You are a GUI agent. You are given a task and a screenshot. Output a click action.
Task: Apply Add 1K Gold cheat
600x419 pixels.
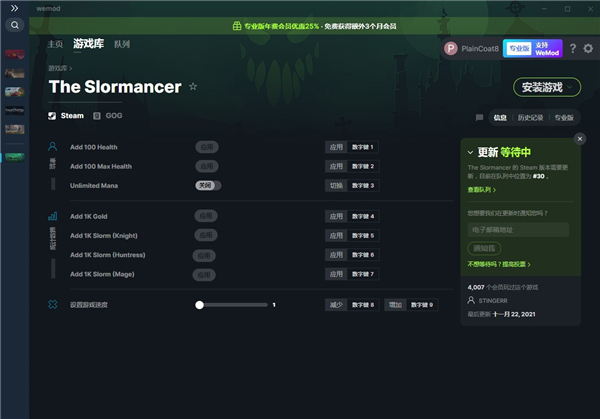coord(206,216)
